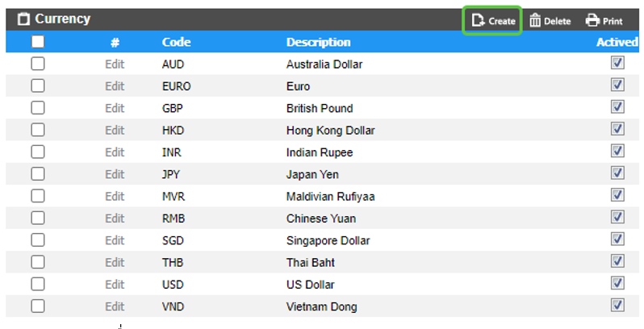Click Edit on the THB row
The width and height of the screenshot is (644, 329).
point(115,262)
